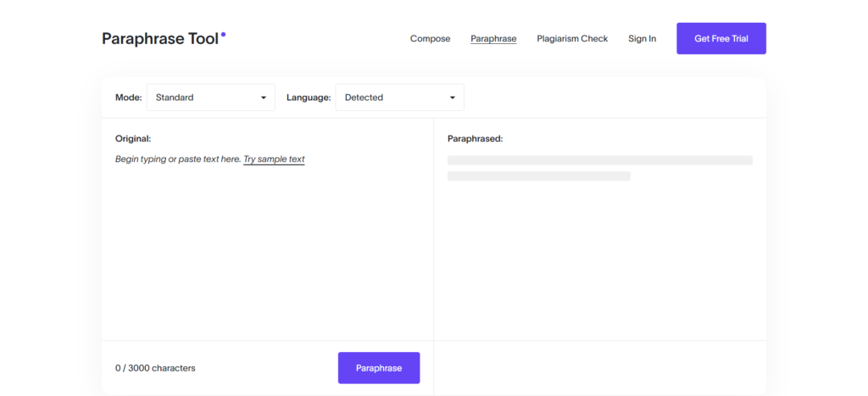Focus the Original text input area
The height and width of the screenshot is (396, 868).
click(267, 246)
